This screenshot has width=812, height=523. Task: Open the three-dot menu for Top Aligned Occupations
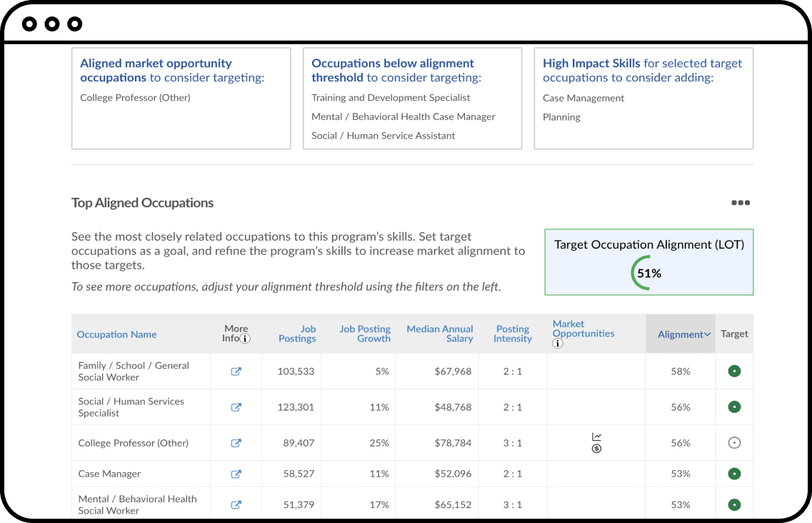pyautogui.click(x=741, y=203)
